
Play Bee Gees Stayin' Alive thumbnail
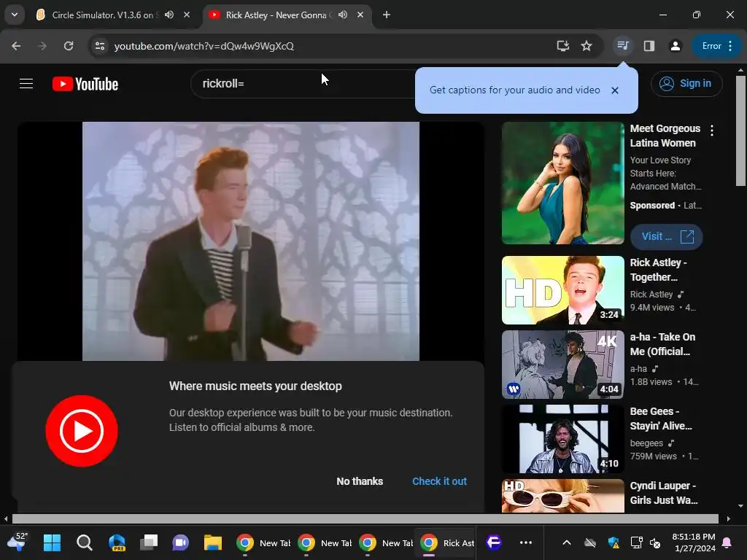(x=562, y=438)
